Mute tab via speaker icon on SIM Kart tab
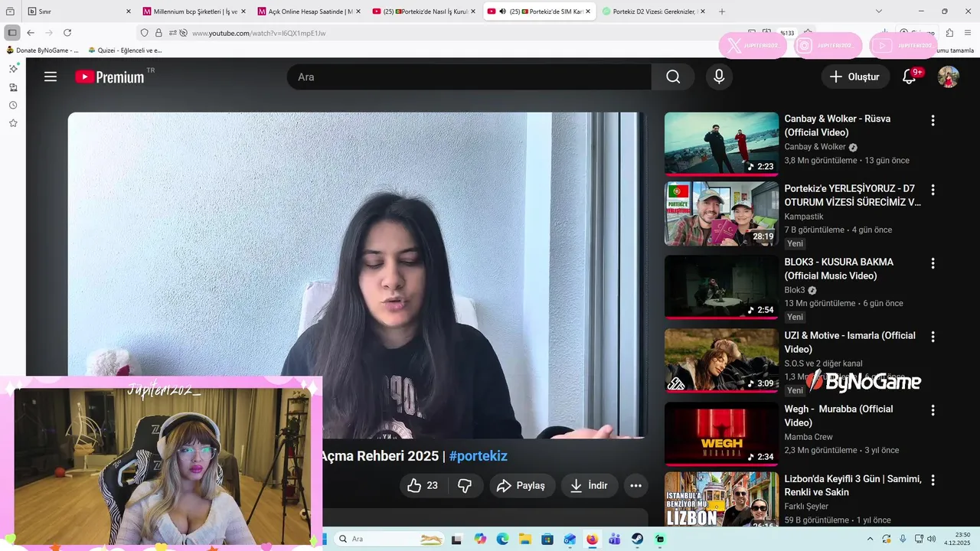The image size is (980, 551). pyautogui.click(x=502, y=11)
